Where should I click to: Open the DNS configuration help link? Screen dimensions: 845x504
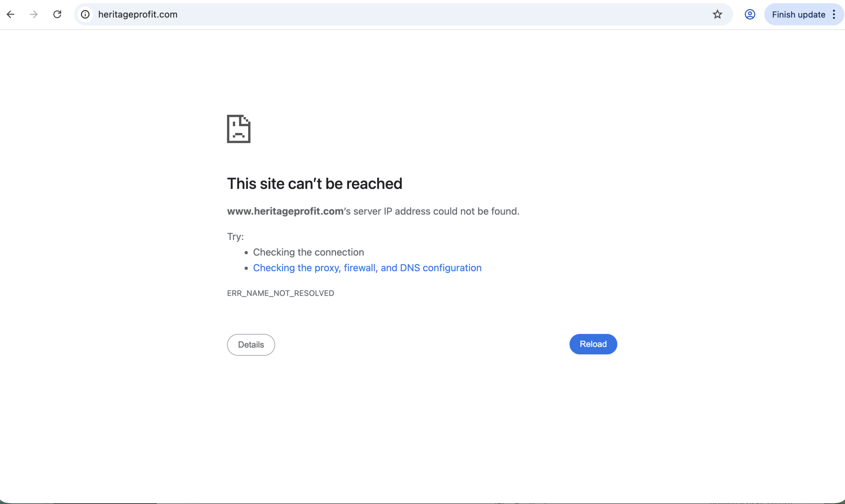(367, 268)
